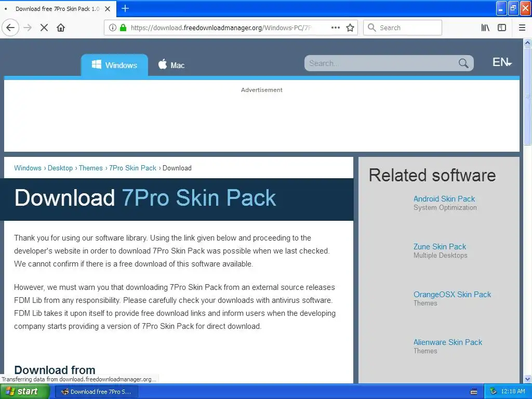Select the Windows platform tab

pyautogui.click(x=114, y=65)
